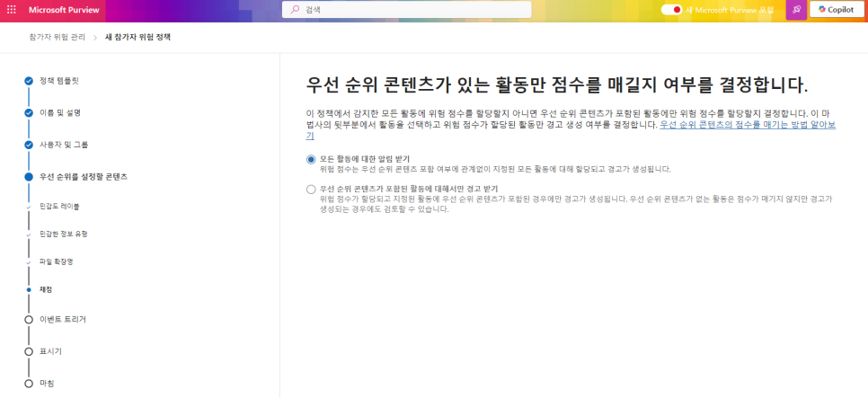
Task: Click the dot marker beside 채점
Action: point(29,289)
